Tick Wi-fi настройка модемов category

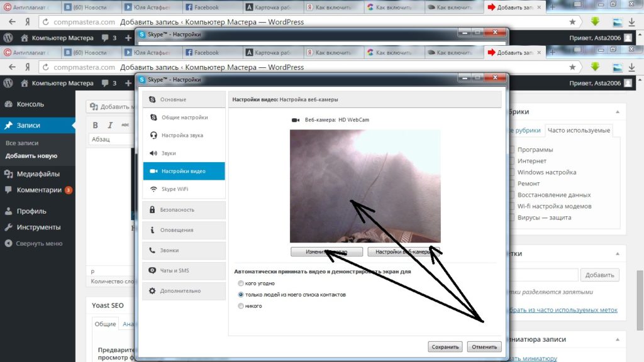(x=512, y=206)
